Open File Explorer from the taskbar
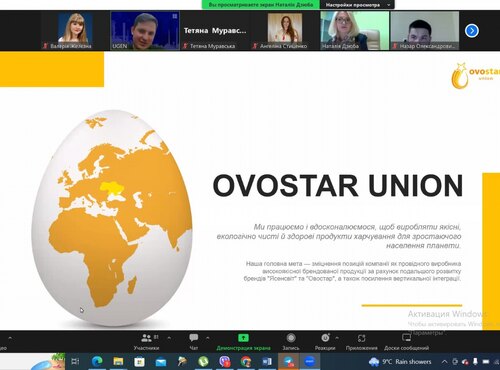This screenshot has height=370, width=500. point(118,362)
